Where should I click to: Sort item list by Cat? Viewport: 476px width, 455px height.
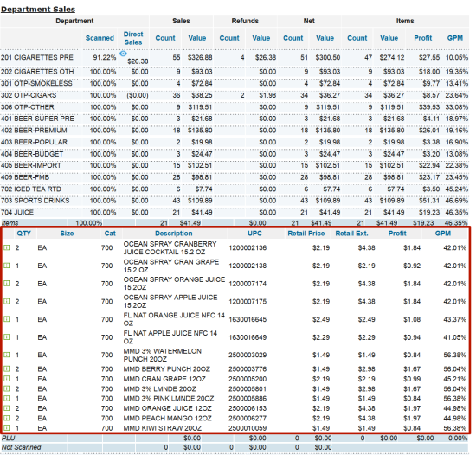tap(110, 234)
